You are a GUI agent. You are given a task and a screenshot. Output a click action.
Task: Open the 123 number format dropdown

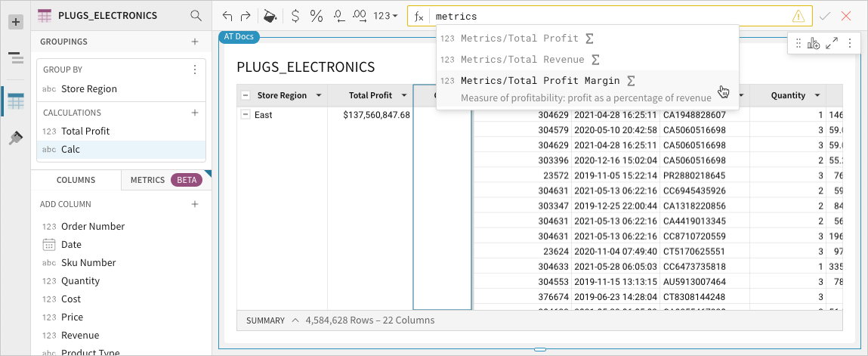386,16
